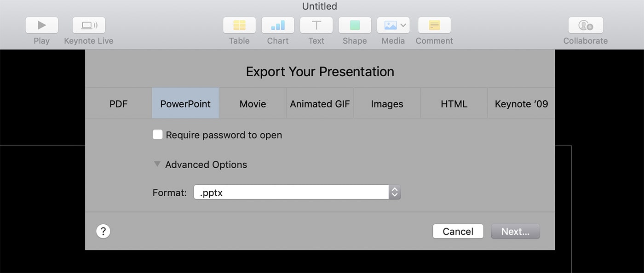Screen dimensions: 644x273
Task: Open the Format .pptx dropdown
Action: point(297,193)
